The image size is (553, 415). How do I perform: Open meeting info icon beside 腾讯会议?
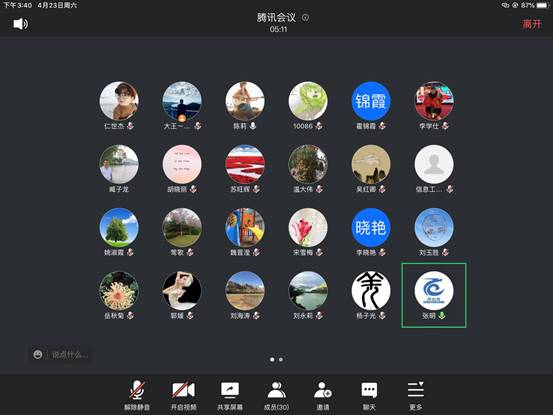(x=305, y=18)
